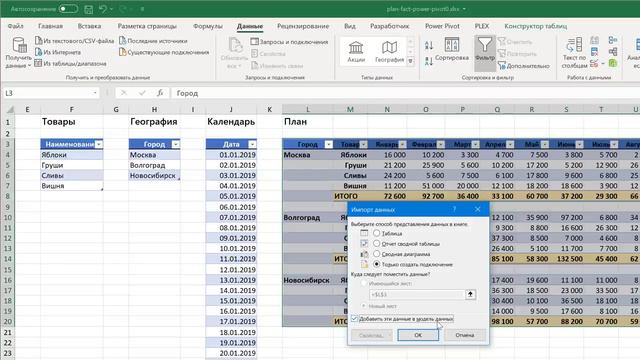Select Отчет сводной таблицы option

click(x=376, y=243)
